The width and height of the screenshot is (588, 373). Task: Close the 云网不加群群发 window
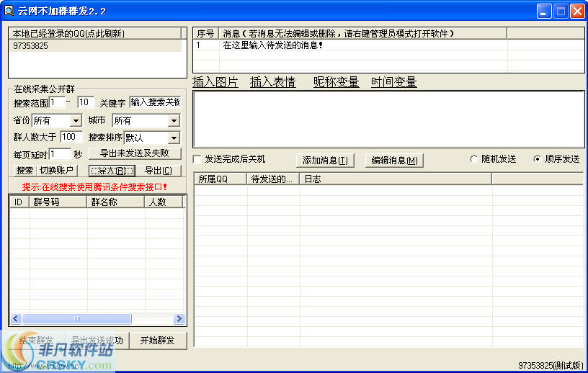point(577,12)
